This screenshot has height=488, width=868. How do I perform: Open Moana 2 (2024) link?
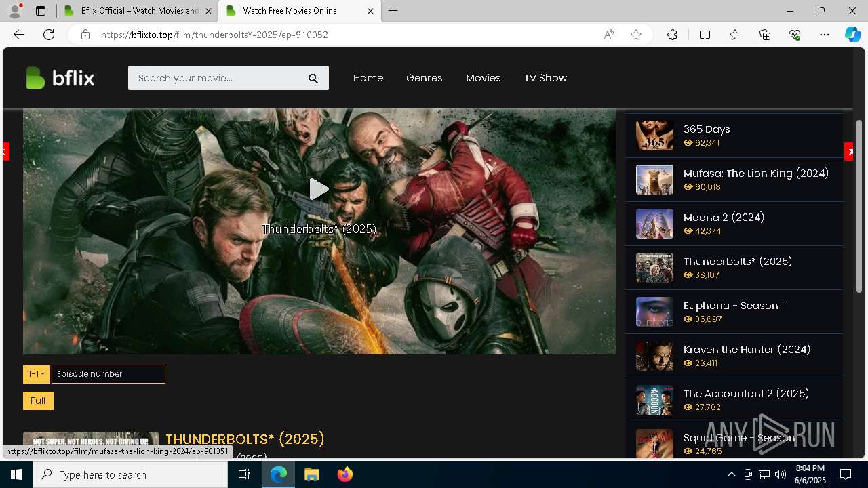tap(724, 218)
